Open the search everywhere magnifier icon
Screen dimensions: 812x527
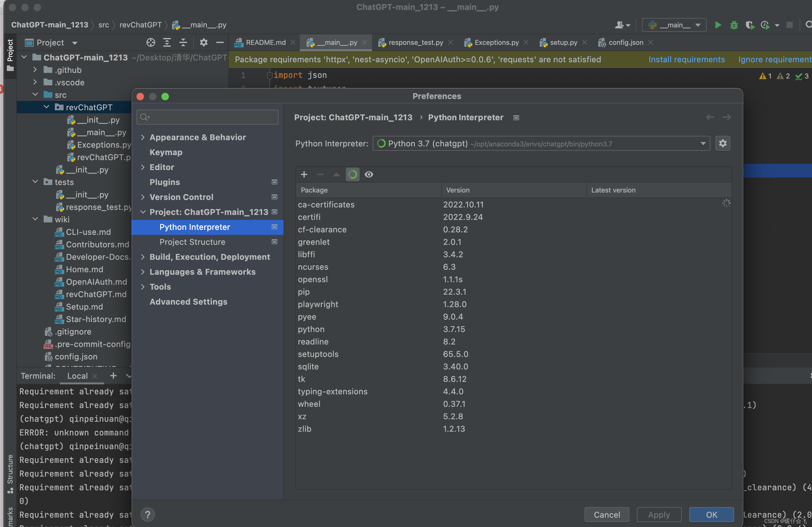pyautogui.click(x=808, y=25)
